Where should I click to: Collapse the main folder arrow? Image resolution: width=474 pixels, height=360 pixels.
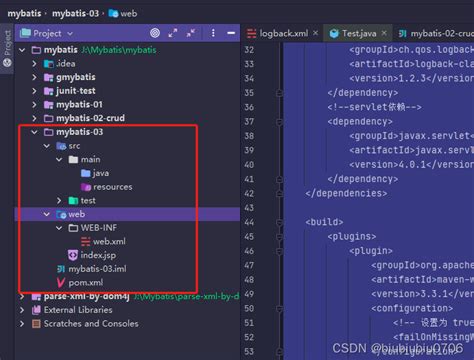59,159
